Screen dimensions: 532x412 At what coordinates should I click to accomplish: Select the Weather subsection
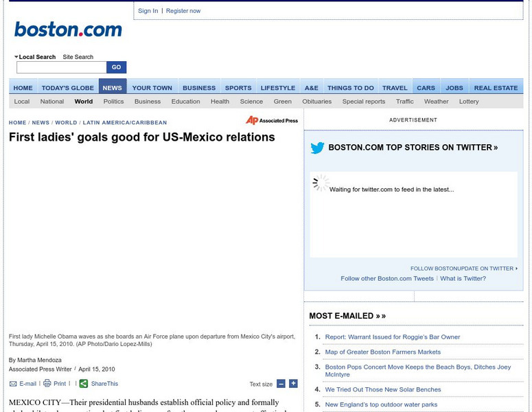pos(437,102)
